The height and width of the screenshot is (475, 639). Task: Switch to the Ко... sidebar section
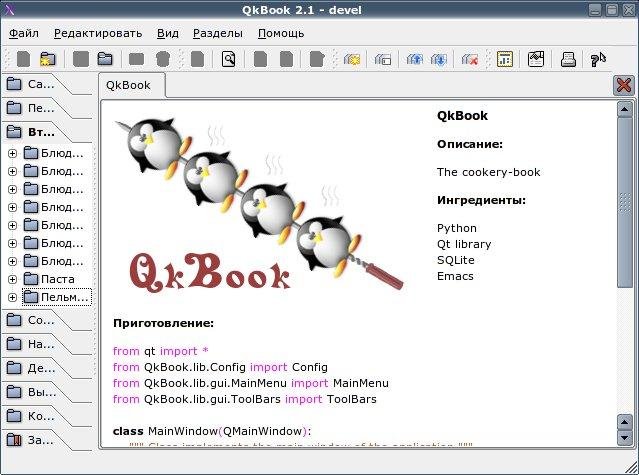pyautogui.click(x=41, y=416)
